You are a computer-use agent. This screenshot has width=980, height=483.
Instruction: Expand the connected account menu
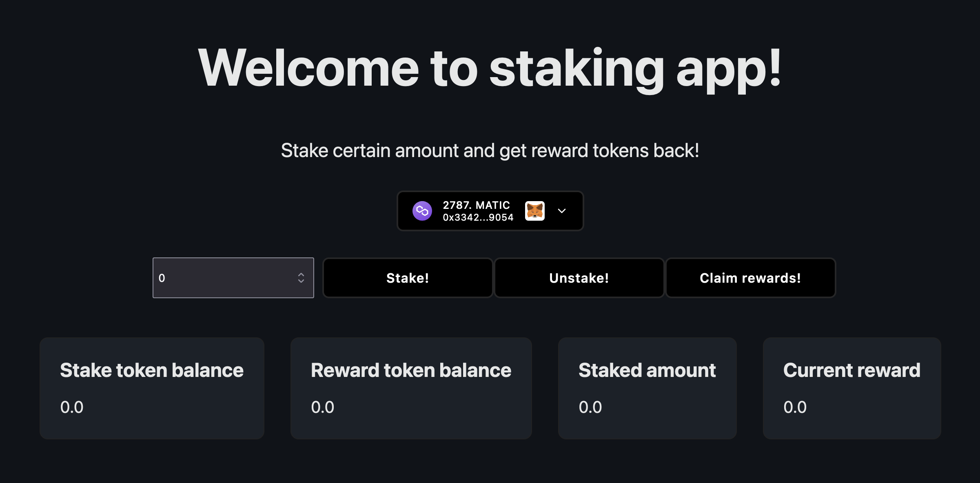[x=562, y=210]
